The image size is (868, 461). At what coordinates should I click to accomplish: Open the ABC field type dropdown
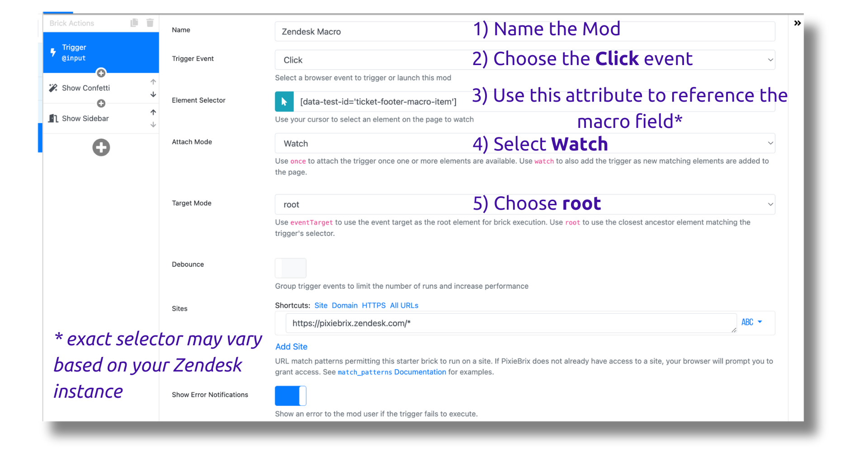click(x=752, y=322)
